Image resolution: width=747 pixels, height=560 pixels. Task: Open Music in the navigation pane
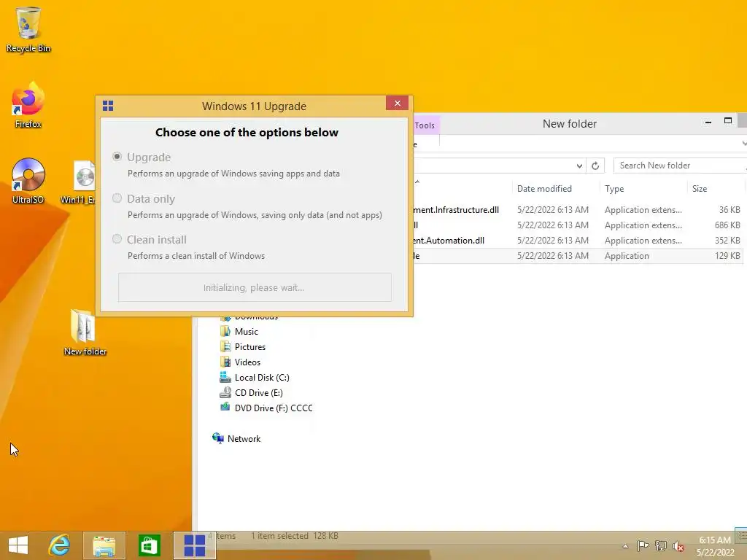coord(247,332)
